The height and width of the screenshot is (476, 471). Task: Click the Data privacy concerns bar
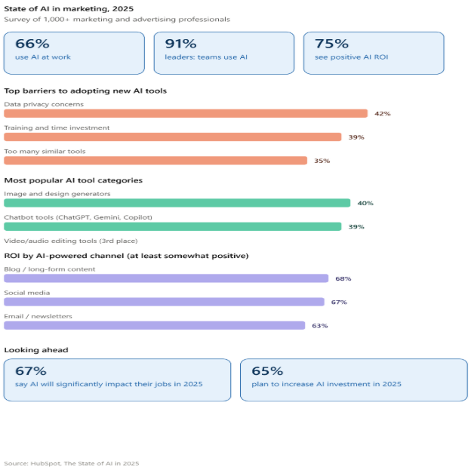point(186,114)
